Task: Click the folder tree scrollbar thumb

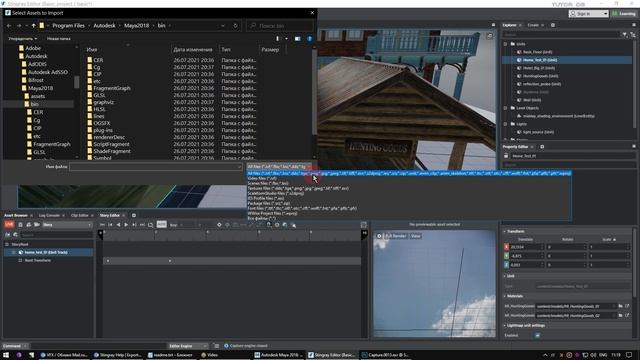Action: [x=76, y=82]
